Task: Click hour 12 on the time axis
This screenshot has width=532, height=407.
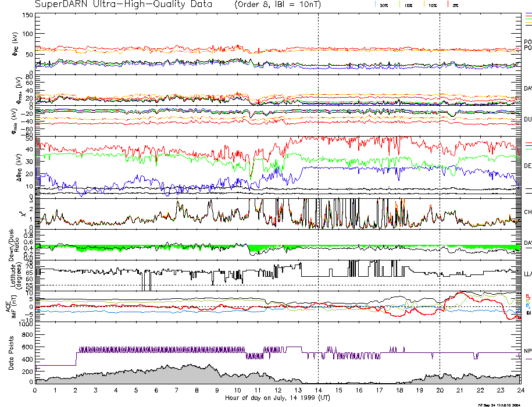Action: tap(278, 391)
